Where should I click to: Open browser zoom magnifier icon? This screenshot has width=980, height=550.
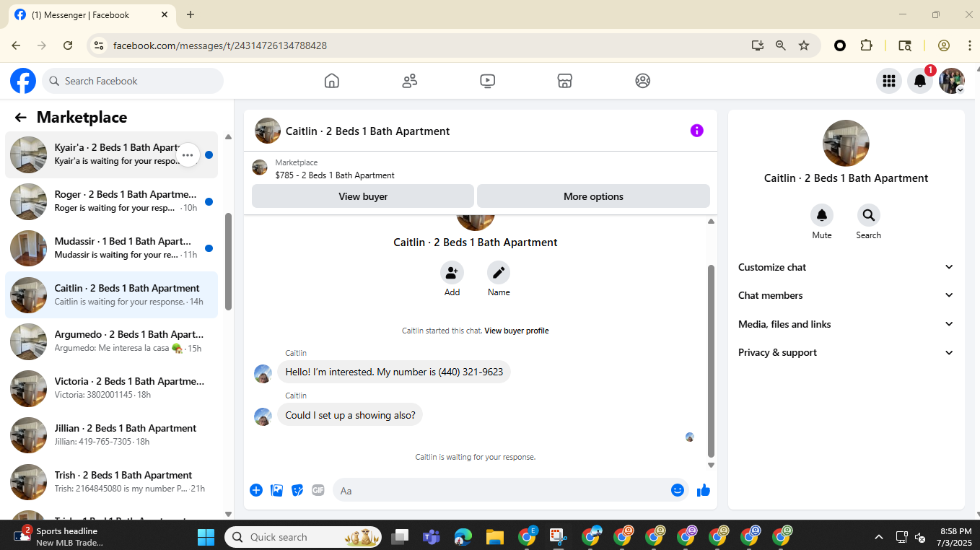[781, 45]
